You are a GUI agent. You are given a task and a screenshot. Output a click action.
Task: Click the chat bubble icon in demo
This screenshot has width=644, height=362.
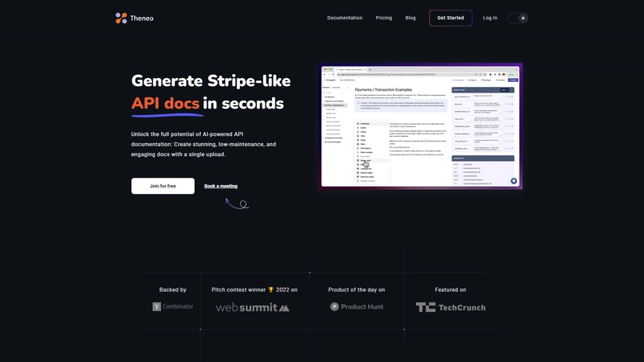514,180
